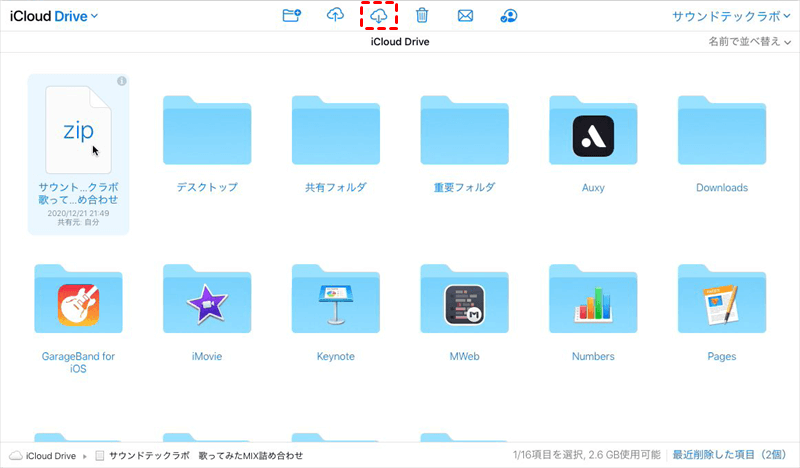Show info for the selected zip file
800x468 pixels.
121,81
